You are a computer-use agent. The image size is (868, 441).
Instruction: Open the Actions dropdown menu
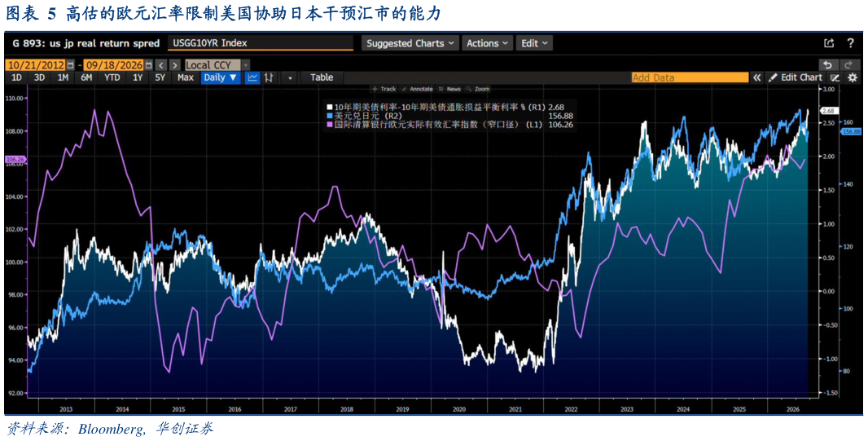487,43
